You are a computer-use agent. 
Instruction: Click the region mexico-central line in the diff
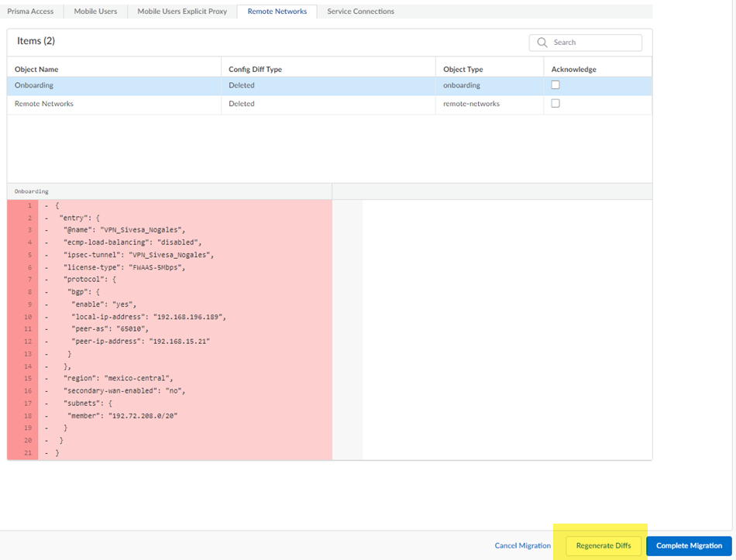(x=124, y=378)
